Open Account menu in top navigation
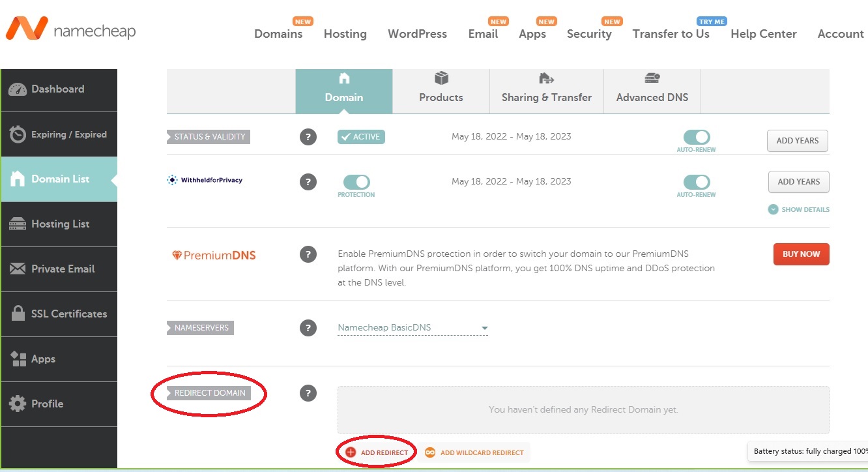868x472 pixels. 841,34
